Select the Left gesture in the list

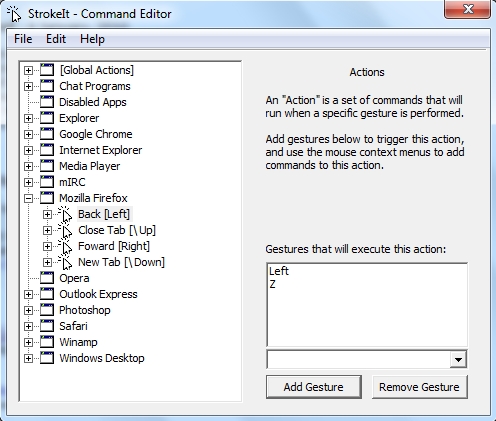(279, 271)
